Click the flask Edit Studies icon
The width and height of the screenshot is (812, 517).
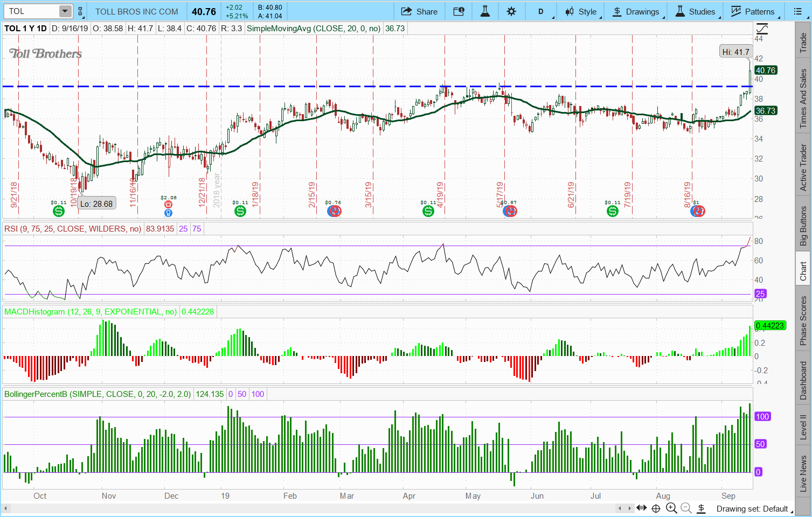(x=485, y=11)
